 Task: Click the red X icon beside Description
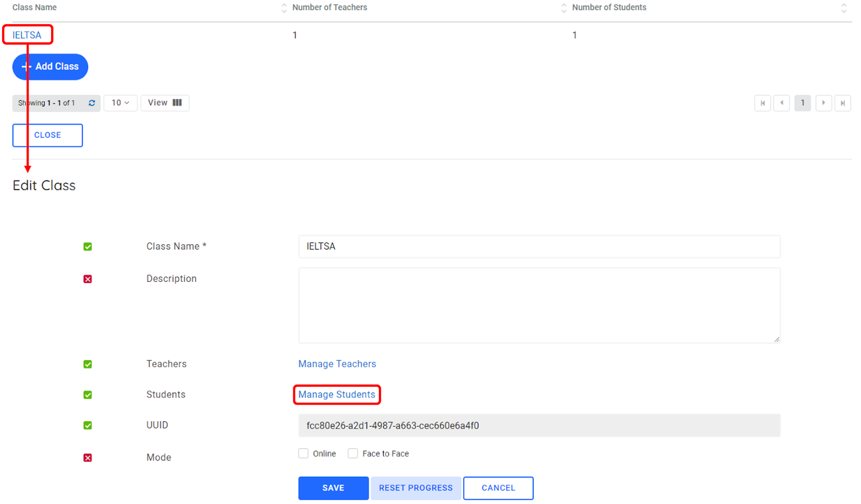click(x=88, y=279)
